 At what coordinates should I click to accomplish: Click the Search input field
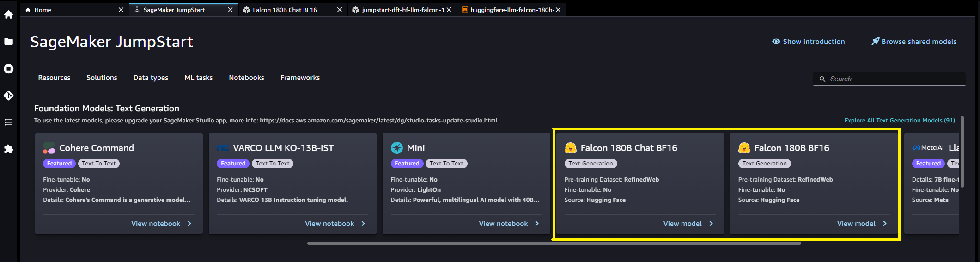[x=889, y=79]
